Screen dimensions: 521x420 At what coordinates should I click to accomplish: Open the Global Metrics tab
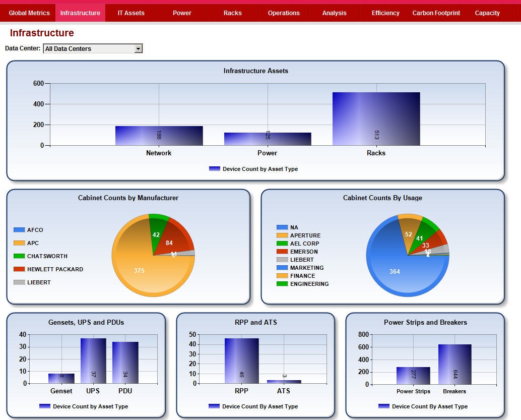(29, 13)
